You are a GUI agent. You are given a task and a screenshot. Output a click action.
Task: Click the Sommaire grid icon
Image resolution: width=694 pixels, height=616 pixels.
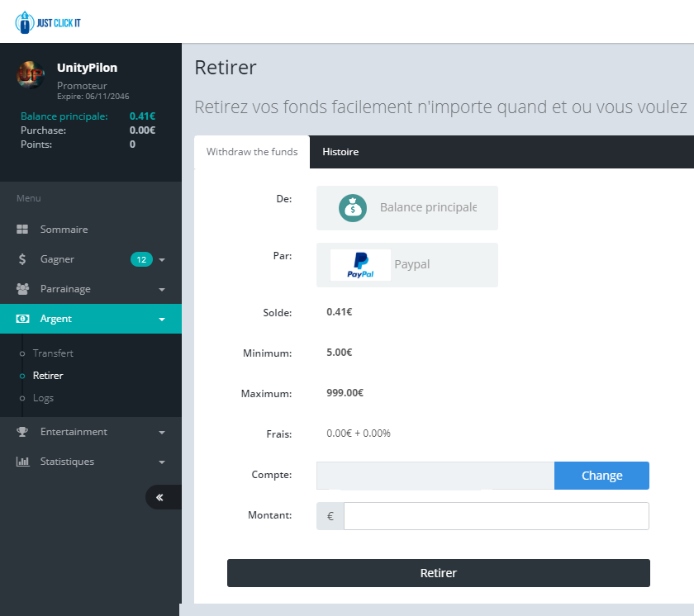pos(23,230)
